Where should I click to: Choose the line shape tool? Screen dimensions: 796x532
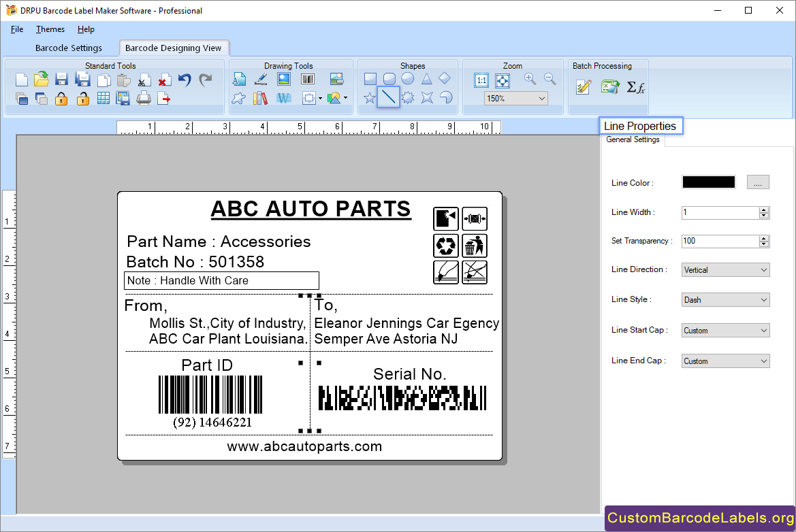388,97
